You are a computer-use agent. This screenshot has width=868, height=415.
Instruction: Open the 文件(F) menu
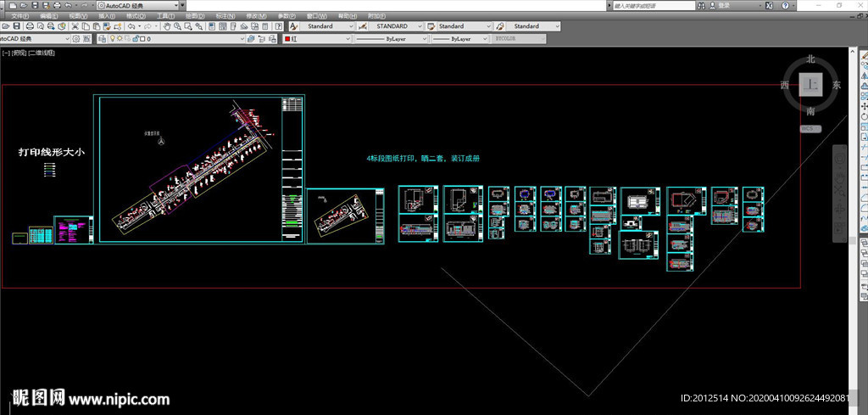[x=20, y=15]
